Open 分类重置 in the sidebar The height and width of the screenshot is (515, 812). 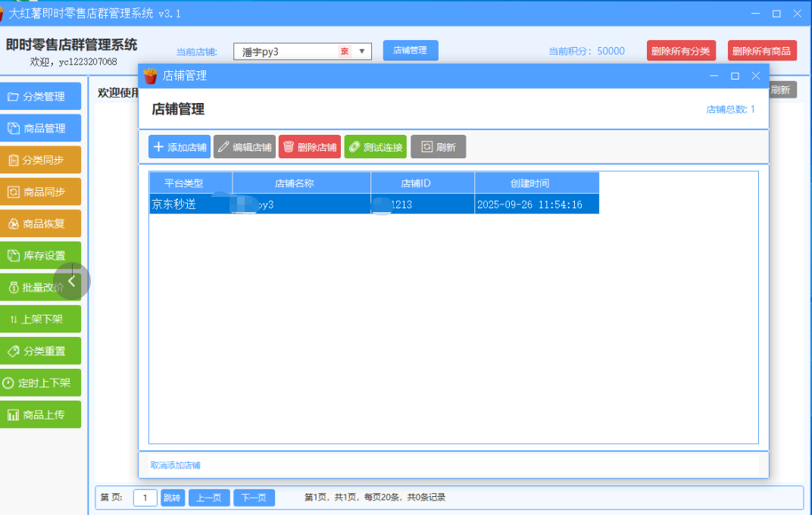click(40, 351)
